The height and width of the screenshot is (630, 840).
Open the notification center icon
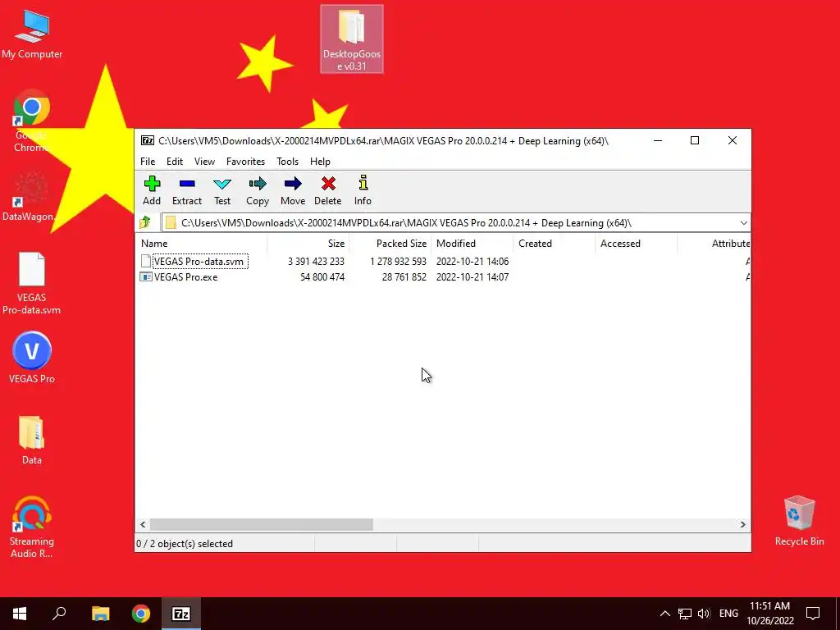813,614
